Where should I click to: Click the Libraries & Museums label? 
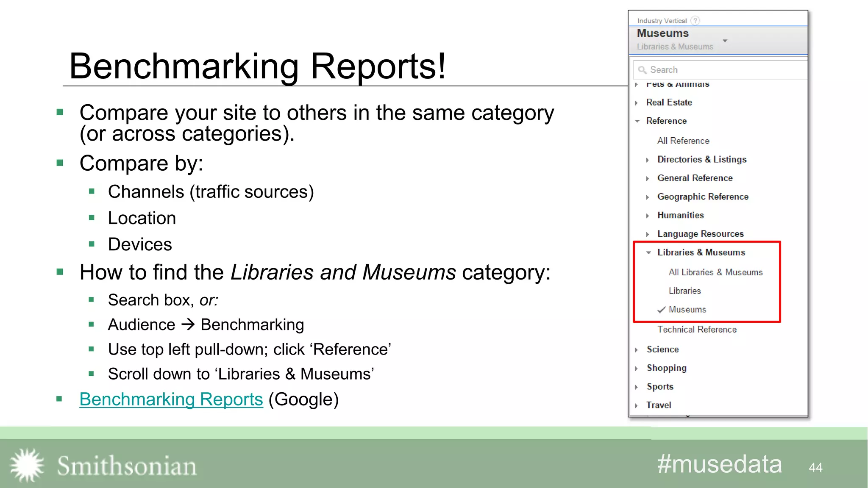pyautogui.click(x=701, y=252)
